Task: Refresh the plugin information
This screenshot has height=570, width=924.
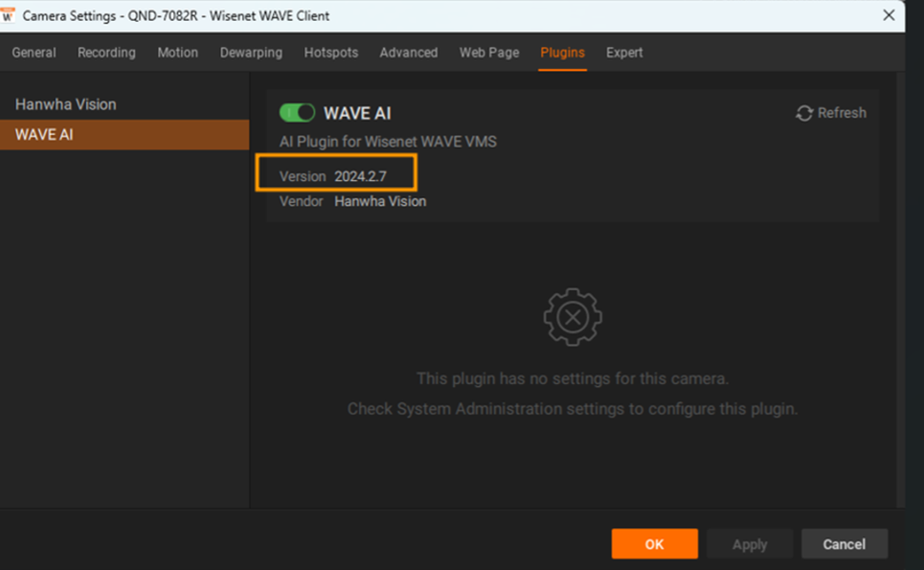Action: [x=831, y=113]
